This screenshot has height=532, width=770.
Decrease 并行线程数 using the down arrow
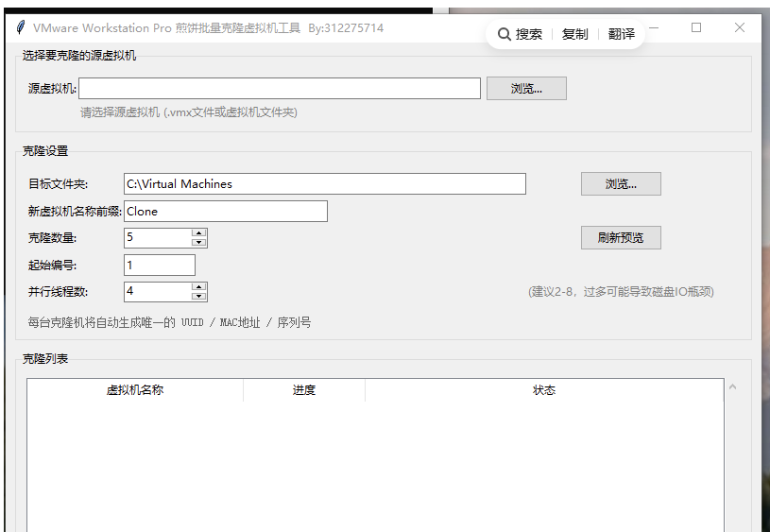199,297
